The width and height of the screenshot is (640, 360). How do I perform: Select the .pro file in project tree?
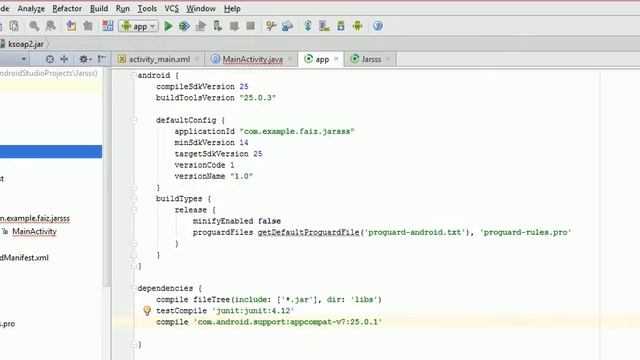pos(7,324)
